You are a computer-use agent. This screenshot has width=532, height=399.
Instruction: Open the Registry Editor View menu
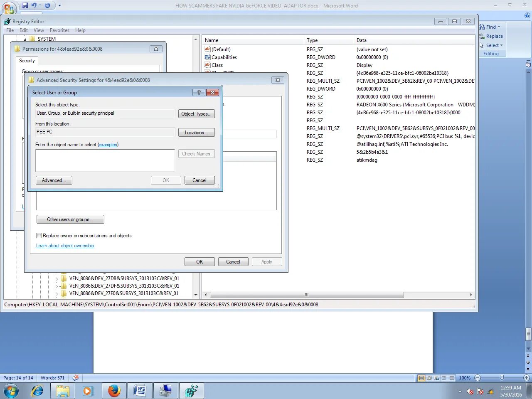click(39, 30)
